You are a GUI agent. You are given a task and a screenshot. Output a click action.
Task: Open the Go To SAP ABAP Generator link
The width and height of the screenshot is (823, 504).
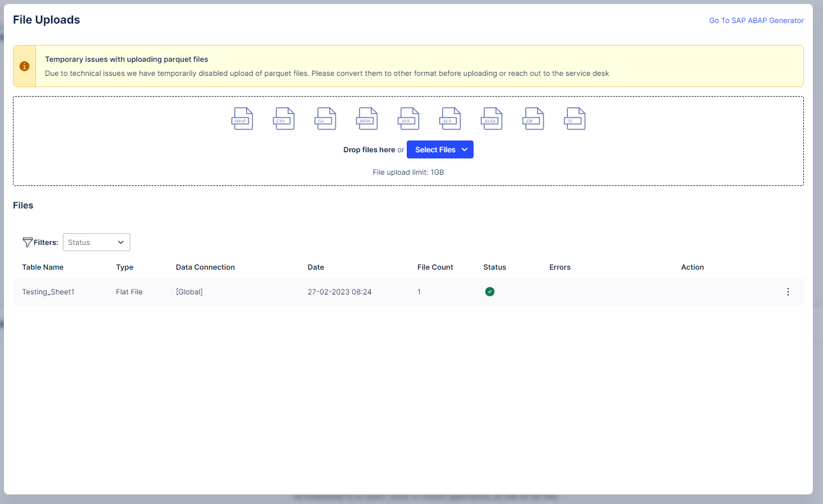(756, 20)
